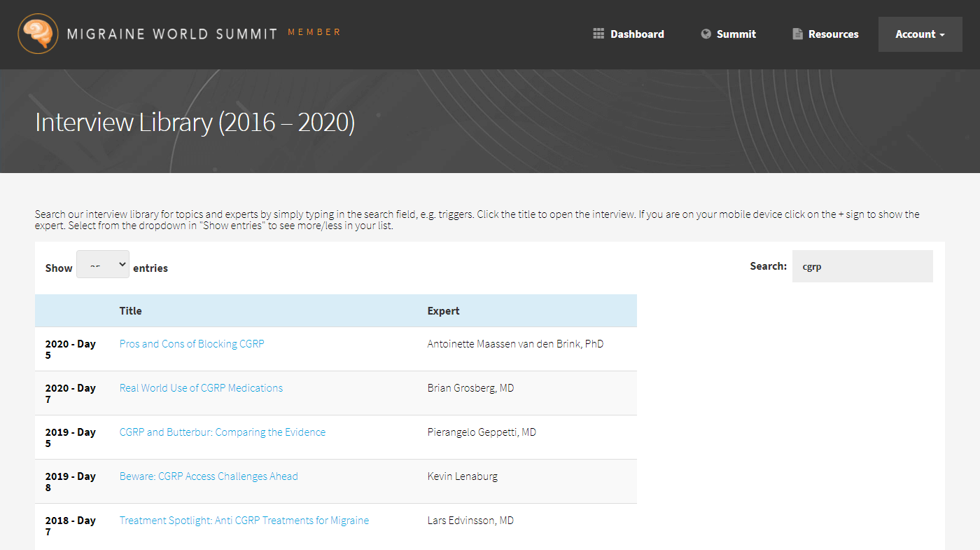Open "Beware: CGRP Access Challenges Ahead"
Viewport: 980px width, 550px height.
[208, 476]
